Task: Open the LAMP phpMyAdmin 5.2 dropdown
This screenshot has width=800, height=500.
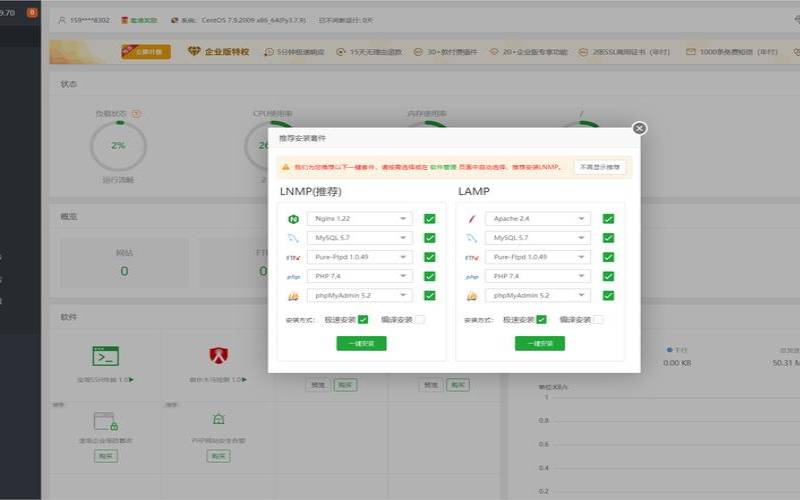Action: click(x=538, y=296)
